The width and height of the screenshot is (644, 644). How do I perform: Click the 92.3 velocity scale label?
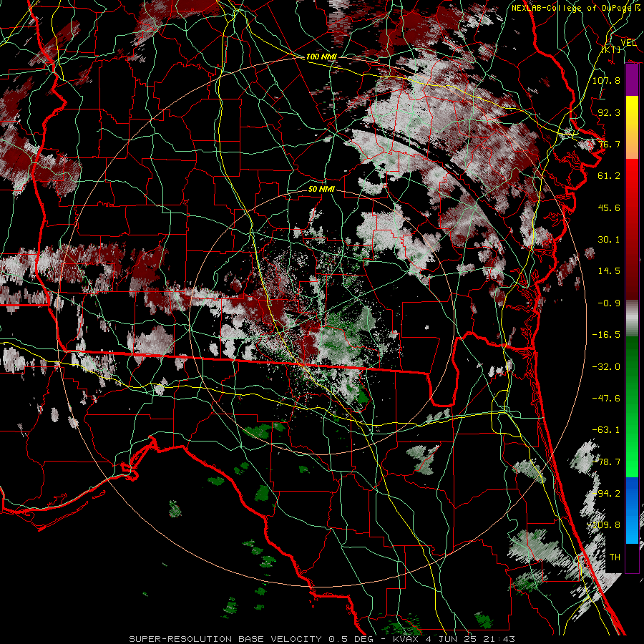click(x=609, y=112)
